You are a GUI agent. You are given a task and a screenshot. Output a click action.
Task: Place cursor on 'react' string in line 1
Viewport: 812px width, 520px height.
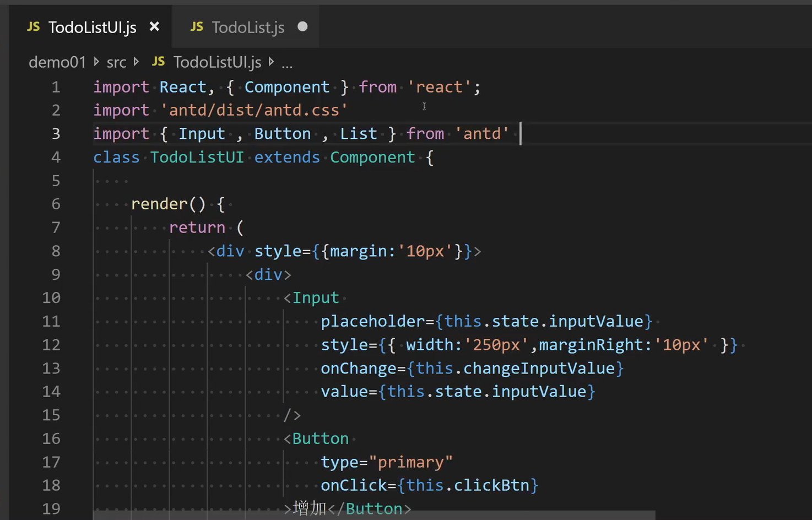(439, 87)
